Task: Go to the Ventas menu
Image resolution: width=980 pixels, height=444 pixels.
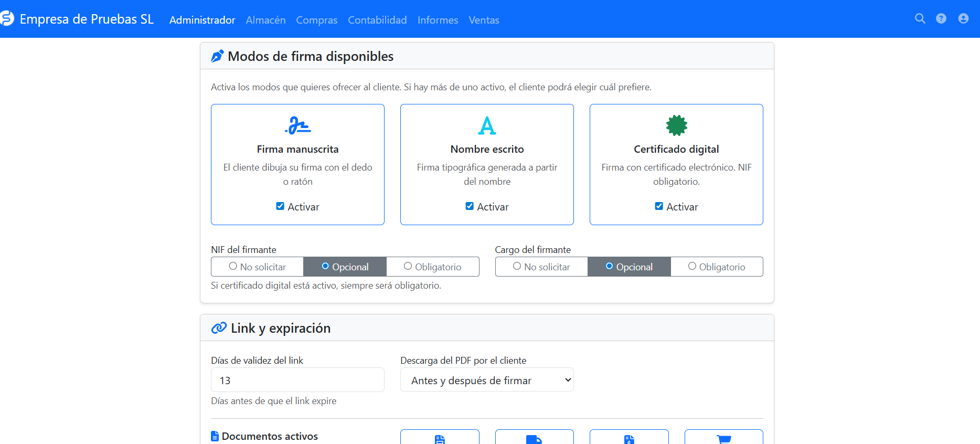Action: click(484, 20)
